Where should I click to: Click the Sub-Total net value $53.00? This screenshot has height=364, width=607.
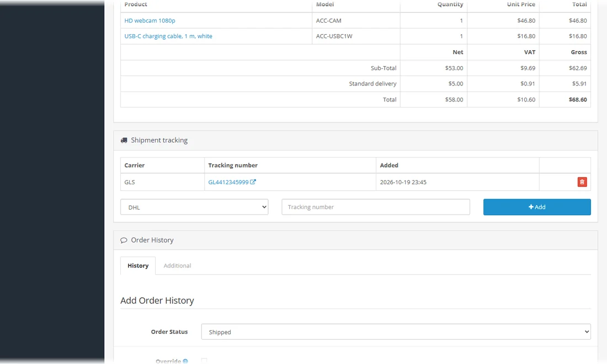(x=454, y=68)
